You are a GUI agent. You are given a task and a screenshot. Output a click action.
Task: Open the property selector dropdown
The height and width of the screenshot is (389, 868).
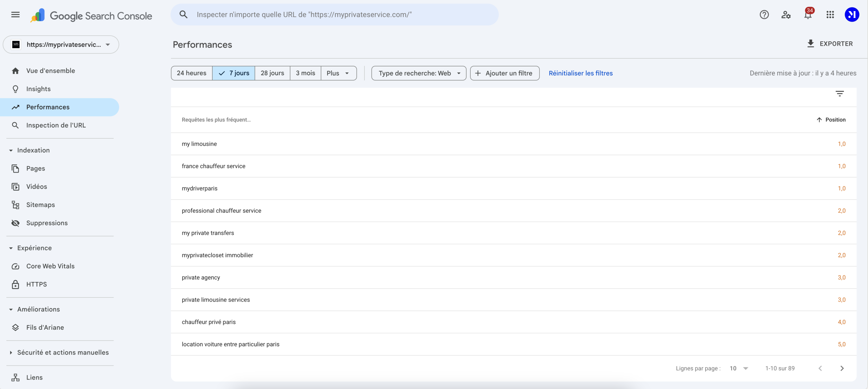[x=61, y=45]
